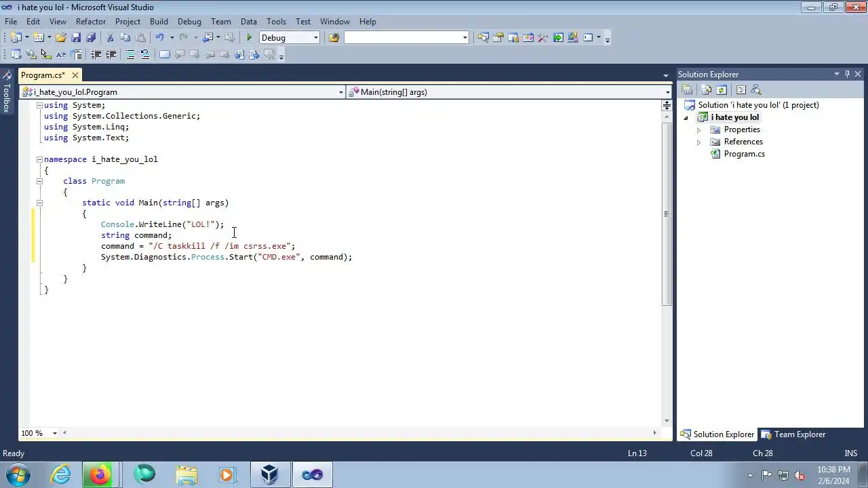The height and width of the screenshot is (488, 868).
Task: Collapse the class Program outline
Action: pos(39,181)
